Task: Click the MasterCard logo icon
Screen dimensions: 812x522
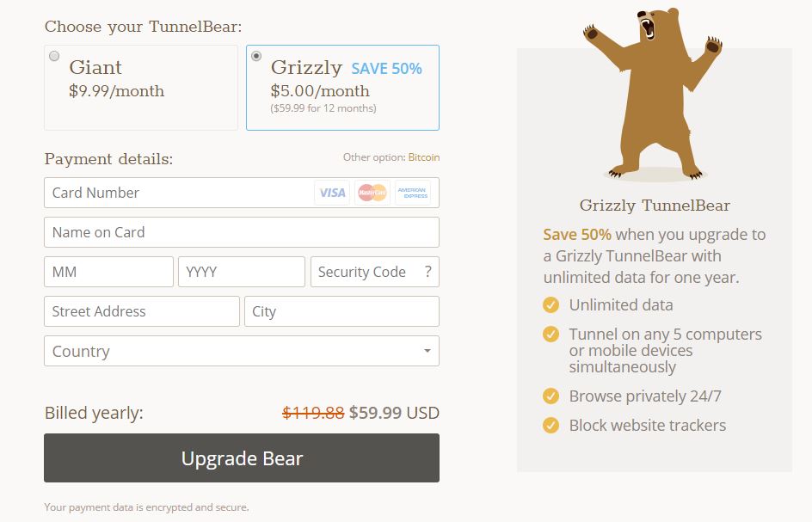Action: click(x=372, y=193)
